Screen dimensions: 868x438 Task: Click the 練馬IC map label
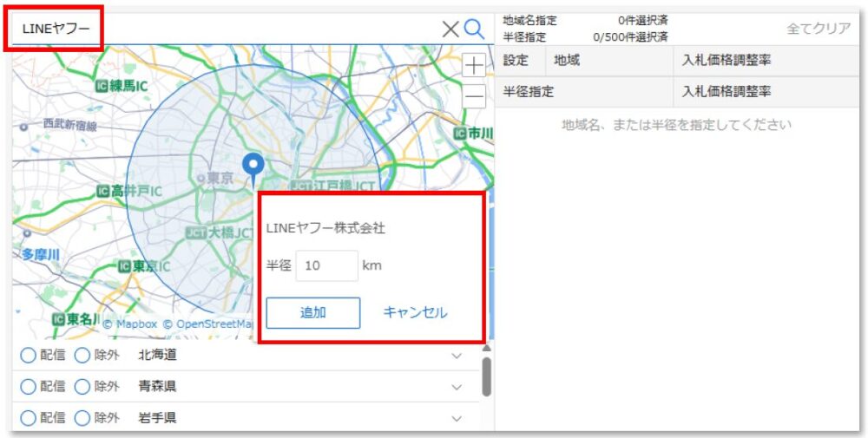pos(122,87)
